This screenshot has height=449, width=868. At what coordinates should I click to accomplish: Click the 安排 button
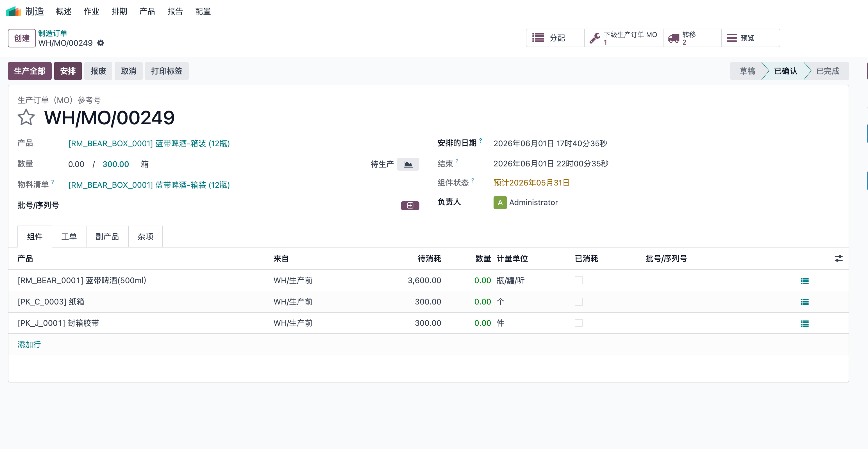(x=68, y=71)
